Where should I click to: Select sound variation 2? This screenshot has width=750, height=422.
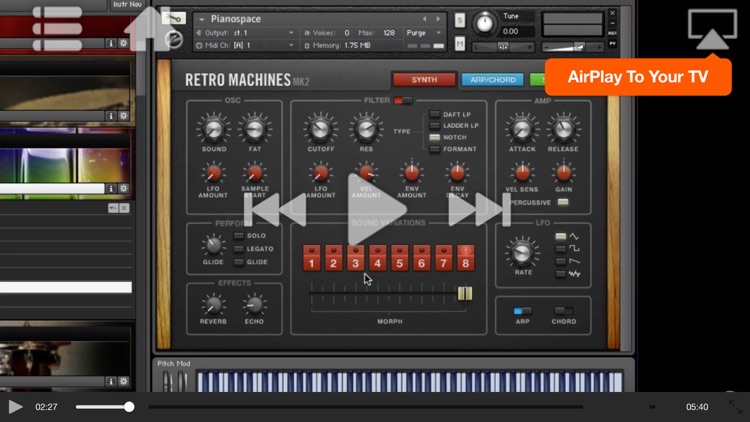(x=333, y=258)
